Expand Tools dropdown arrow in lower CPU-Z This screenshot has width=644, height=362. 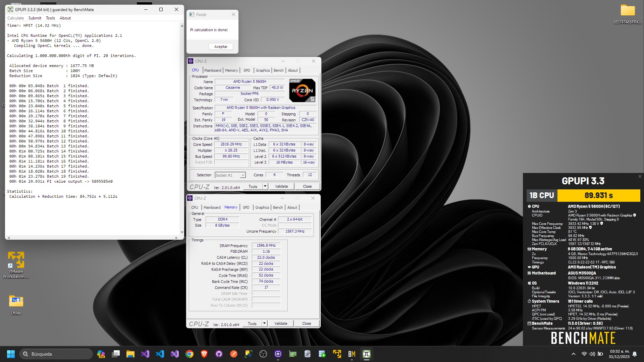(x=264, y=324)
